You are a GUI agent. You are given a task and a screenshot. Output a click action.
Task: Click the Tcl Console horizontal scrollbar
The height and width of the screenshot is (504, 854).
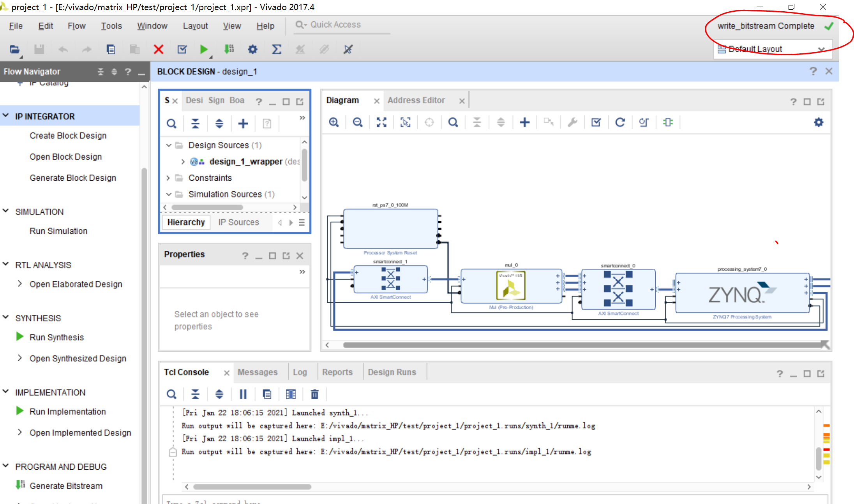[252, 486]
